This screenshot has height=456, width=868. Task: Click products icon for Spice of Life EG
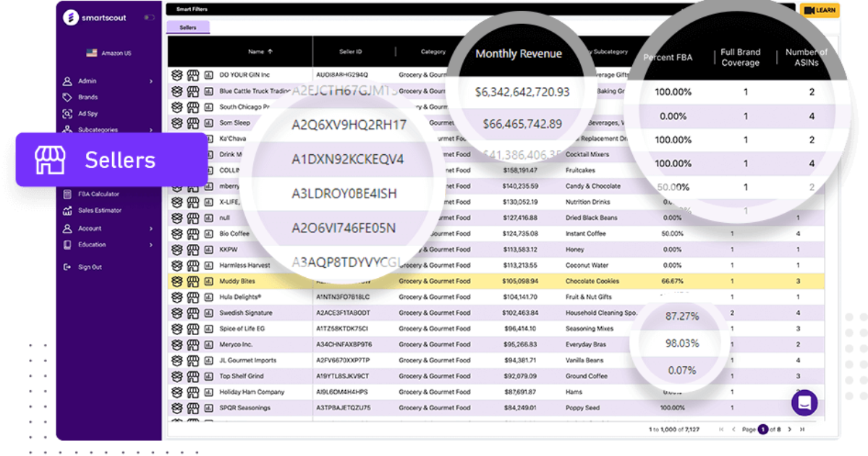pyautogui.click(x=176, y=329)
